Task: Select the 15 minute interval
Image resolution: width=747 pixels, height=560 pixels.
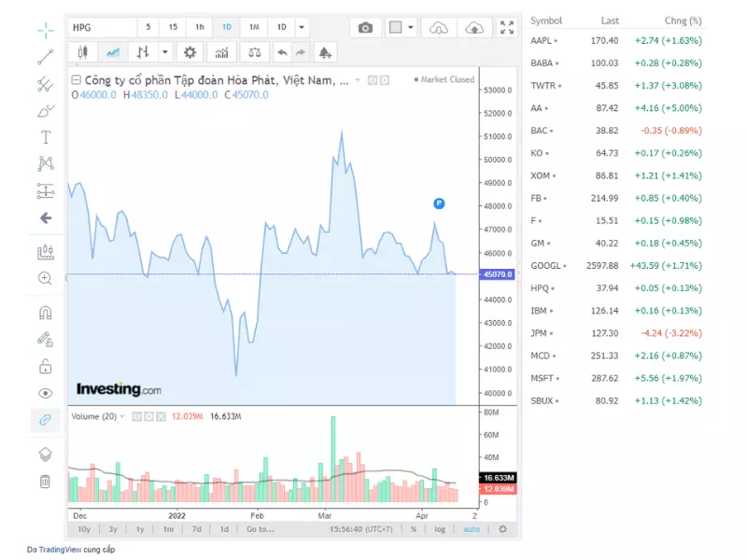Action: 173,27
